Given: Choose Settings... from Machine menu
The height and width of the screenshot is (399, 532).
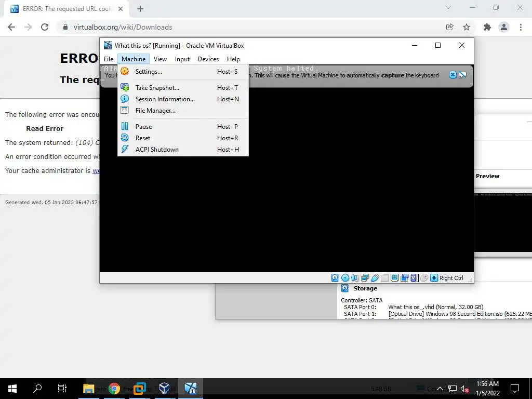Looking at the screenshot, I should pyautogui.click(x=183, y=71).
